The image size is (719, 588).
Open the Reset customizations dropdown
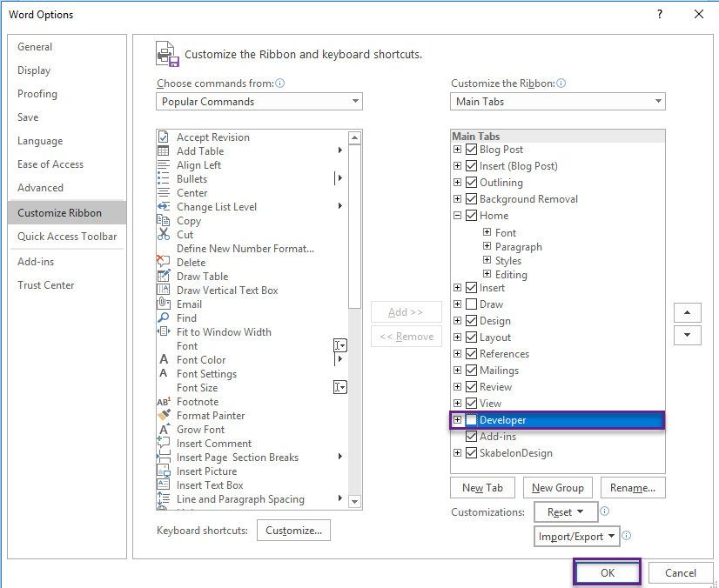point(566,512)
